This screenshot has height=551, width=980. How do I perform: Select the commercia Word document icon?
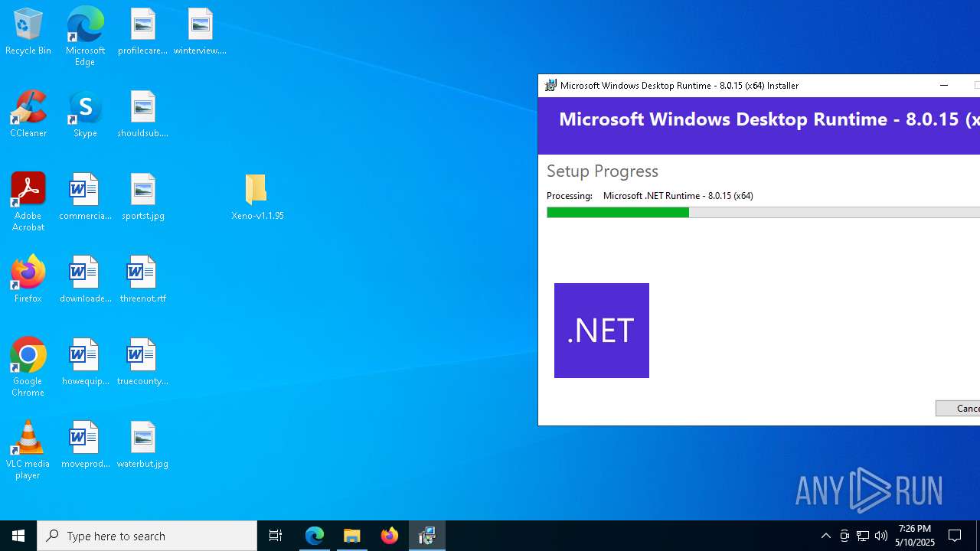click(x=85, y=197)
